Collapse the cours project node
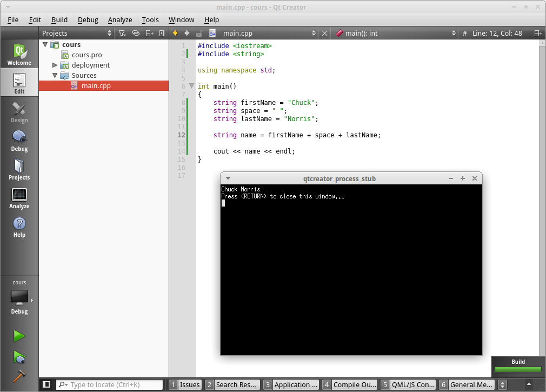 (x=45, y=44)
